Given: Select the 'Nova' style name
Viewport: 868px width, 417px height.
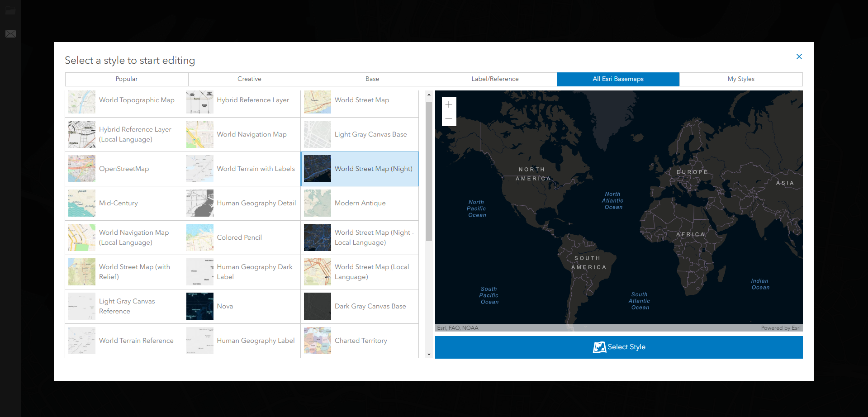Looking at the screenshot, I should click(x=225, y=306).
